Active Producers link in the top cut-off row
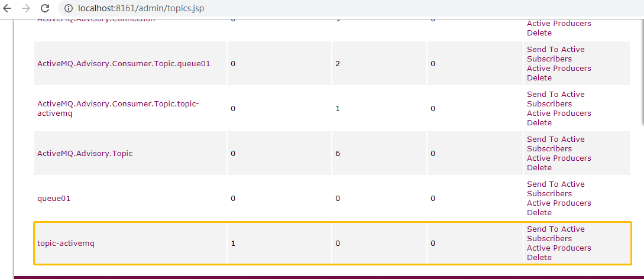Viewport: 644px width, 279px height. 559,24
